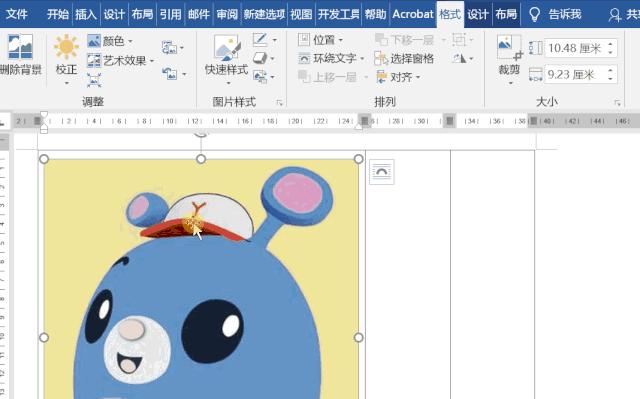
Task: Open the 文件 tab
Action: click(17, 14)
